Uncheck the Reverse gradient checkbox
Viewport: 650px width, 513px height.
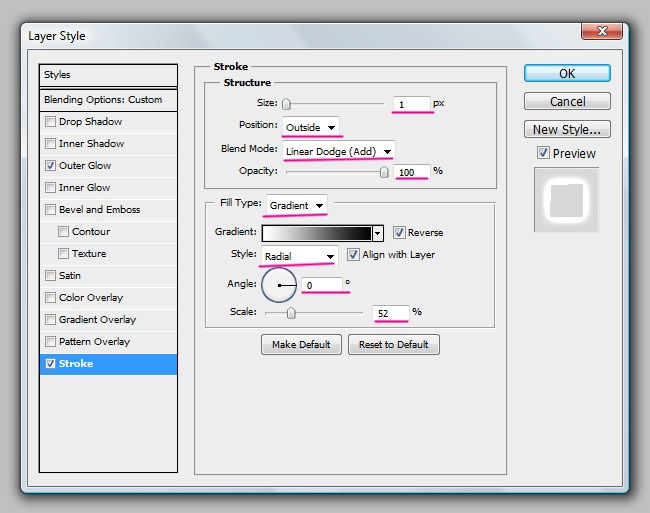(400, 233)
